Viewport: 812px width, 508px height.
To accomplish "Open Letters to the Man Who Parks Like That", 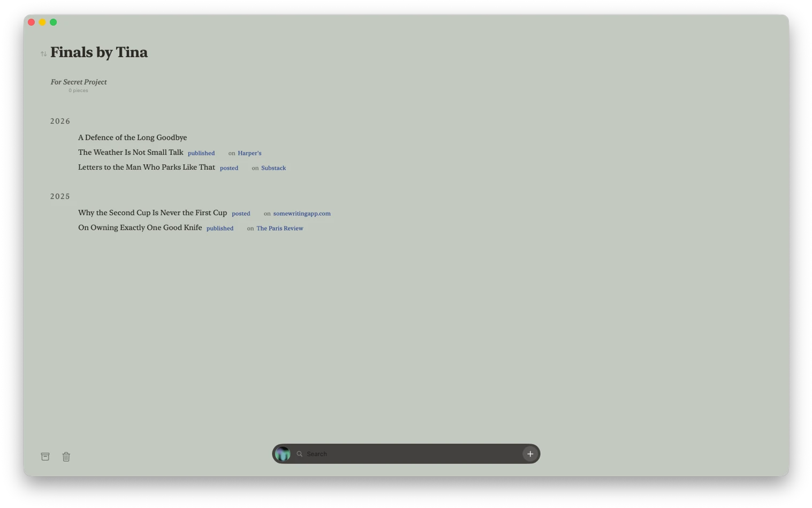I will pos(147,168).
